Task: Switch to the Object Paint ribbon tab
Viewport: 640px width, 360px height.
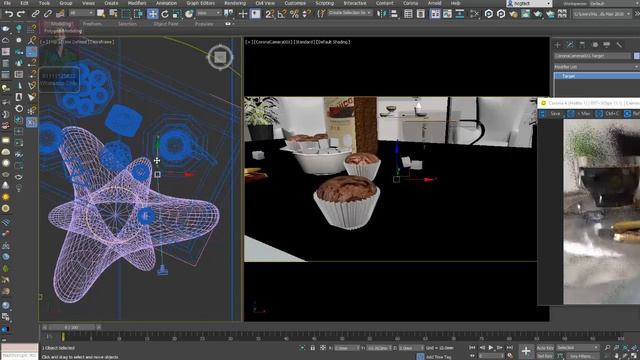Action: click(x=166, y=24)
